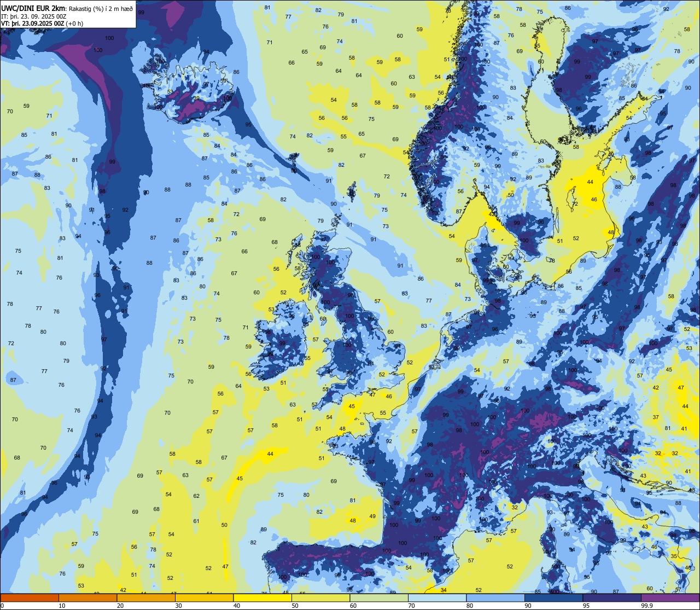Click the 'IT: þri. 23. 09. 2025 00Z' line
The width and height of the screenshot is (700, 610).
coord(34,16)
